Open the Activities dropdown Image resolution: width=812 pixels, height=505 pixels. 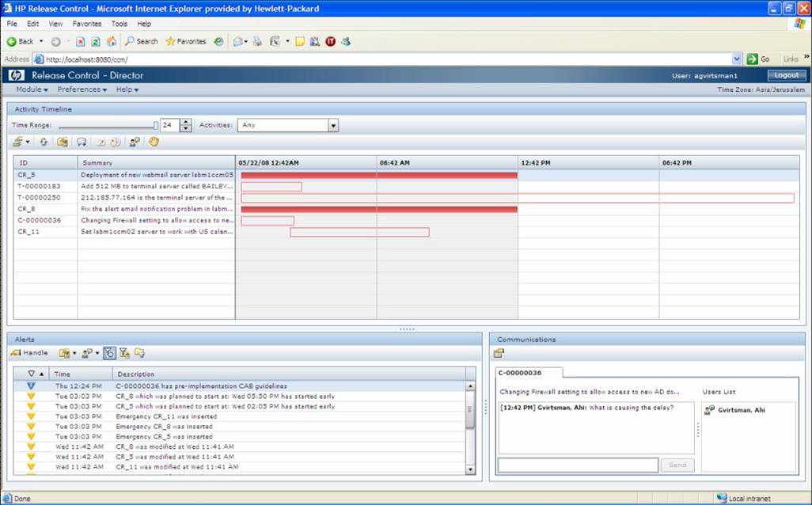[333, 125]
